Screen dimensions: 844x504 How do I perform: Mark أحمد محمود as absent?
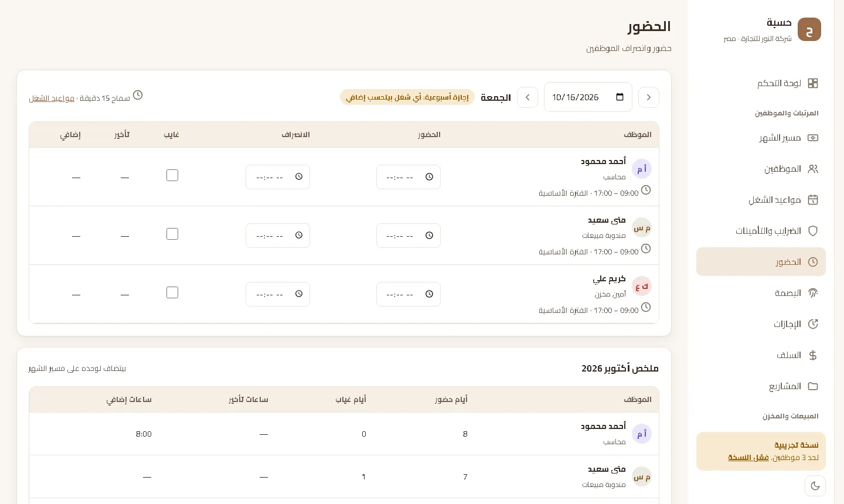coord(172,175)
